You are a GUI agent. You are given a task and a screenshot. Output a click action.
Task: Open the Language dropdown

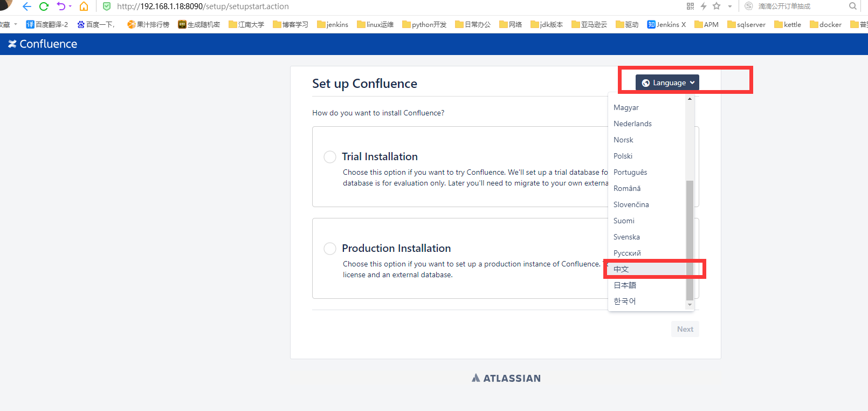[x=667, y=83]
